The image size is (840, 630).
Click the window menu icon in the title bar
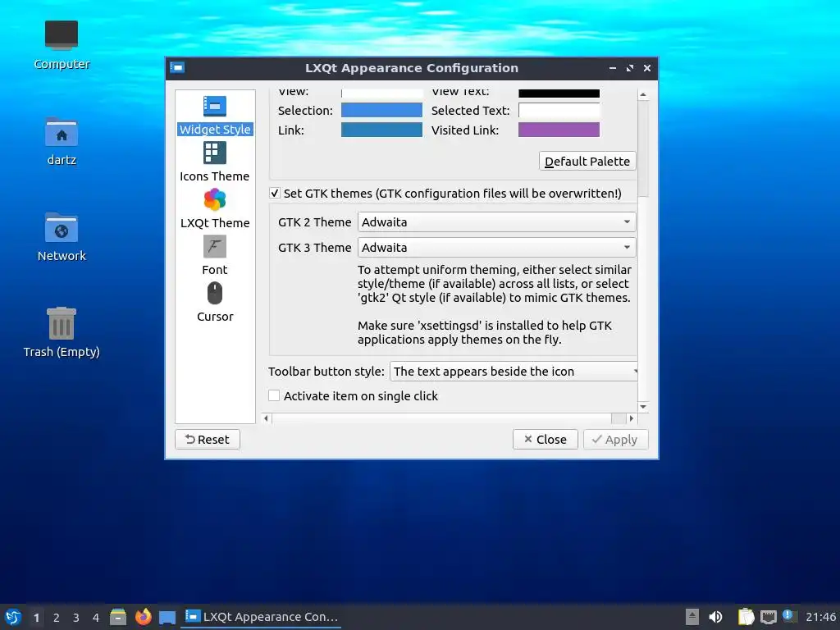(177, 67)
